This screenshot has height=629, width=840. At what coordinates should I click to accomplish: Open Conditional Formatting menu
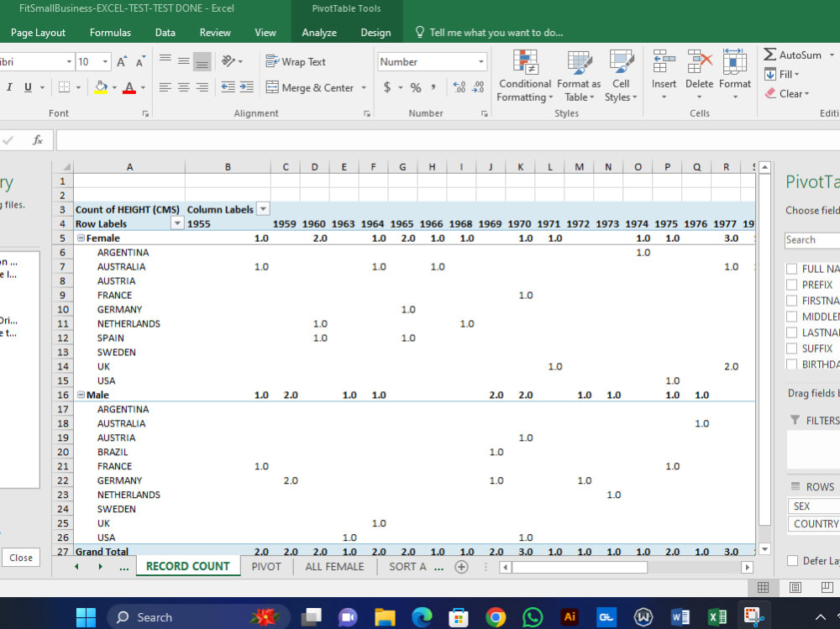[524, 76]
